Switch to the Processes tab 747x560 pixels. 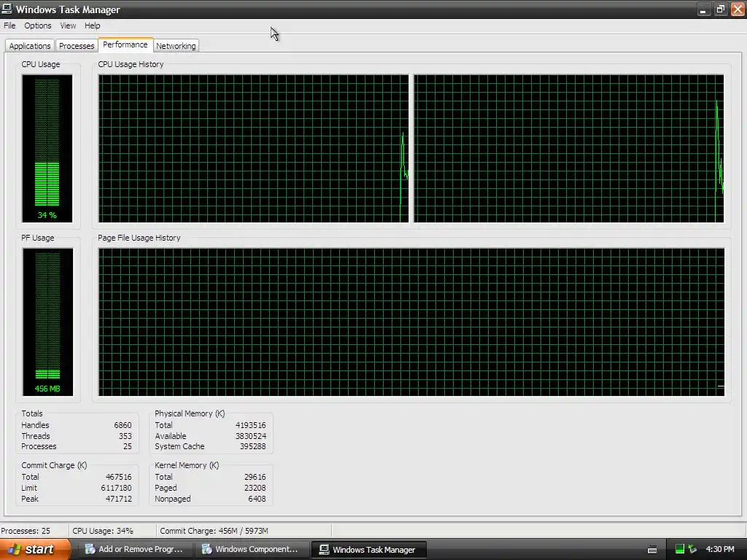[76, 46]
